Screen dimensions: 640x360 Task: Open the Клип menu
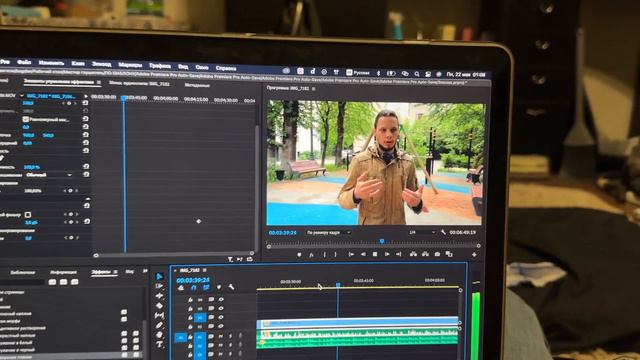tap(78, 63)
